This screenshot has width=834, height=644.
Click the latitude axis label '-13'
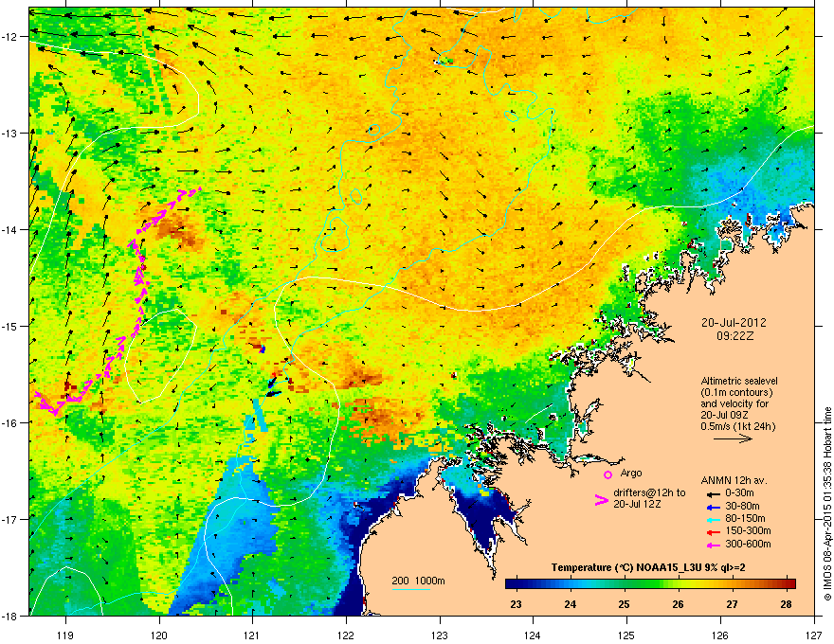coord(11,133)
